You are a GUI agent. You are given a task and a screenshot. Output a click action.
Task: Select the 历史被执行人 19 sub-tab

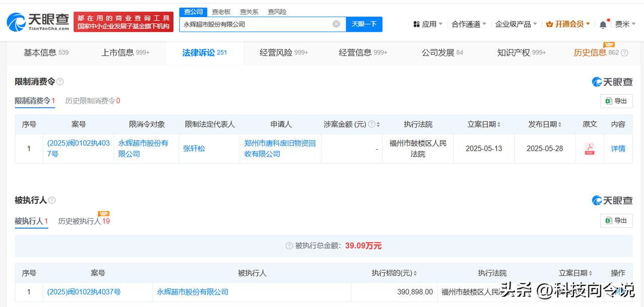(84, 221)
